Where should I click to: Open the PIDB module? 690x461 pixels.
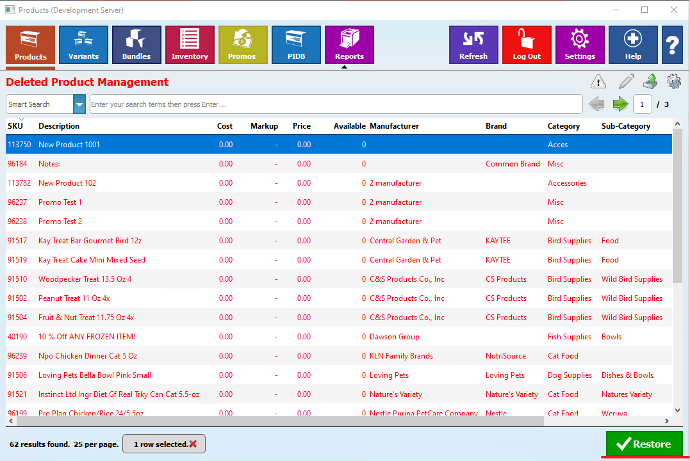pyautogui.click(x=296, y=44)
